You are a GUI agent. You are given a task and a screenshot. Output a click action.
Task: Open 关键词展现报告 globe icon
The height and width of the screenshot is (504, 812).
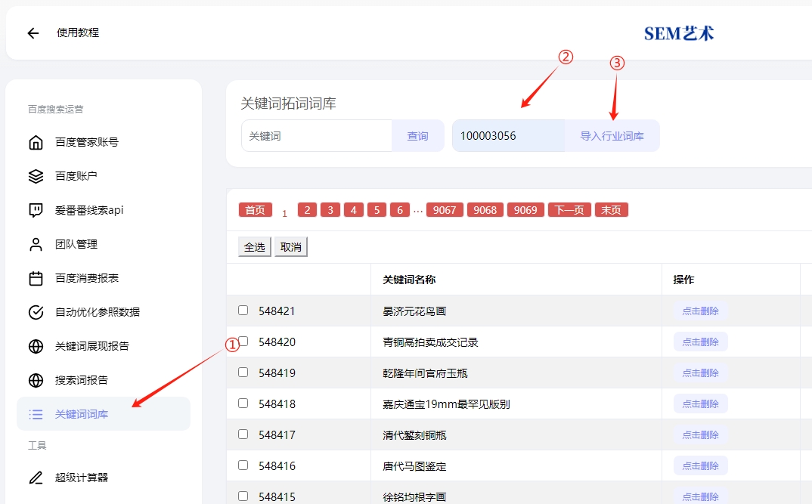click(x=36, y=346)
